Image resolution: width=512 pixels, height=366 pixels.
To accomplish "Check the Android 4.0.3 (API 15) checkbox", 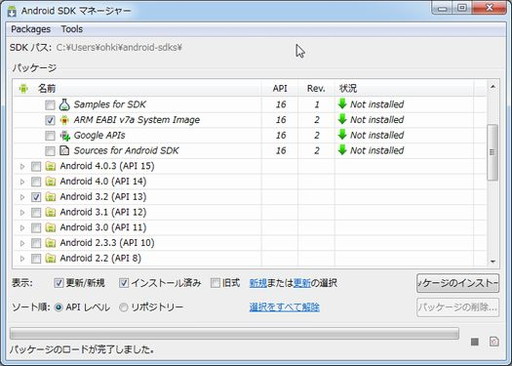I will [36, 166].
